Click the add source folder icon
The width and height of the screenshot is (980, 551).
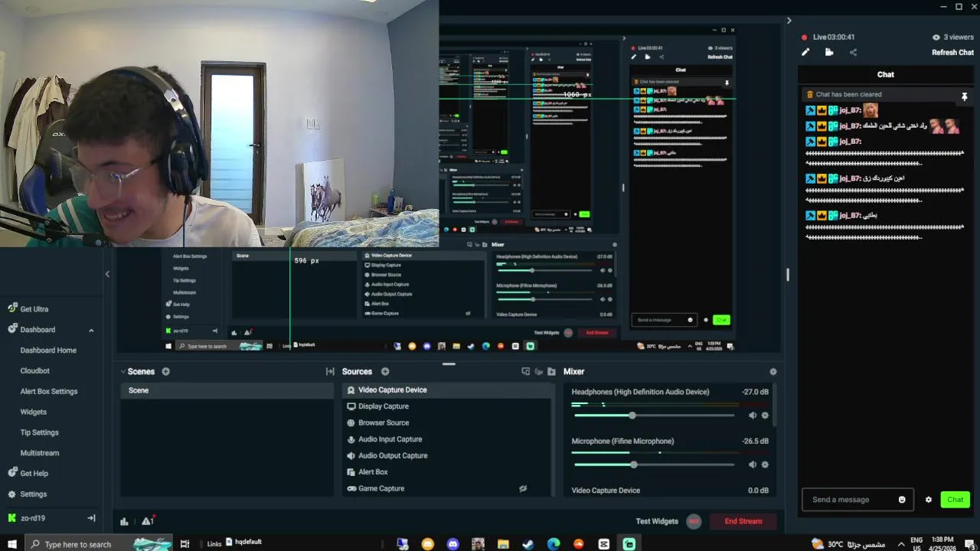pos(551,371)
